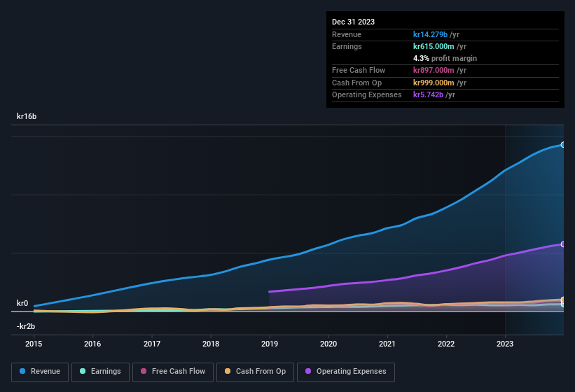The width and height of the screenshot is (575, 392).
Task: Click the kr16b y-axis label
Action: [27, 116]
